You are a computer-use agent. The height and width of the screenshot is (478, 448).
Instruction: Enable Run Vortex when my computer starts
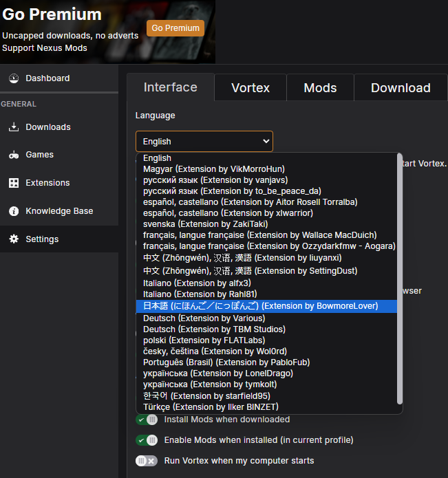point(147,461)
